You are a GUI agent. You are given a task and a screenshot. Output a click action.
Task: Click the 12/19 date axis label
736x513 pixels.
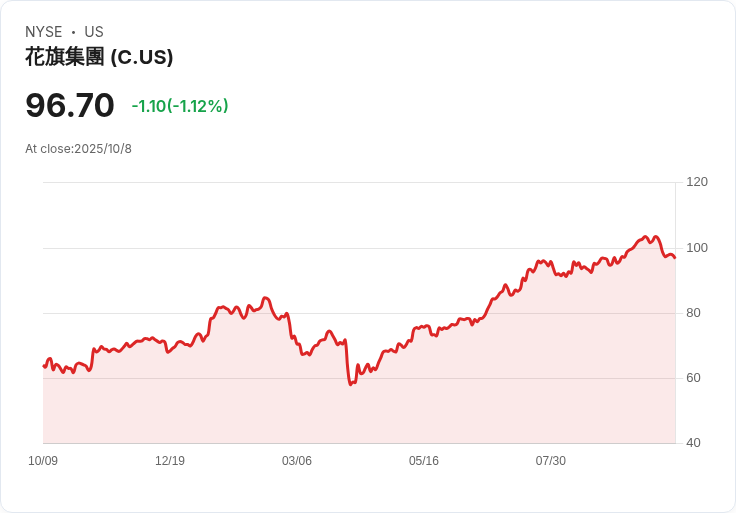pos(170,460)
